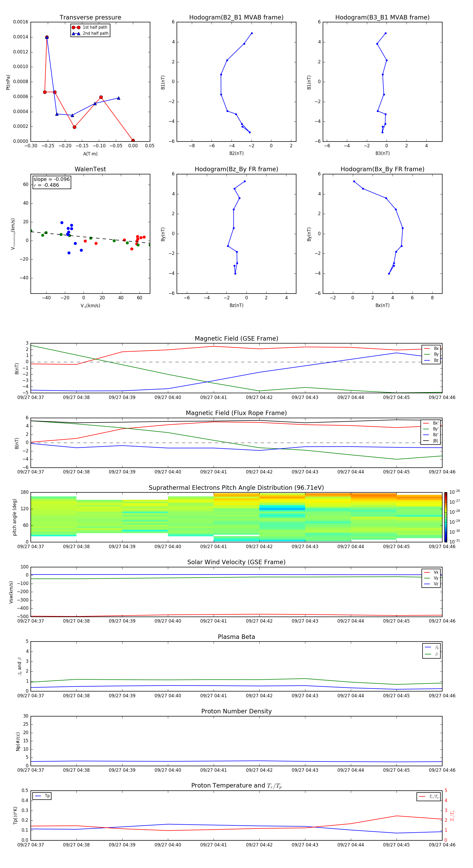473x868 pixels.
Task: Click the Tp(10^6K) y-axis label
Action: (15, 815)
